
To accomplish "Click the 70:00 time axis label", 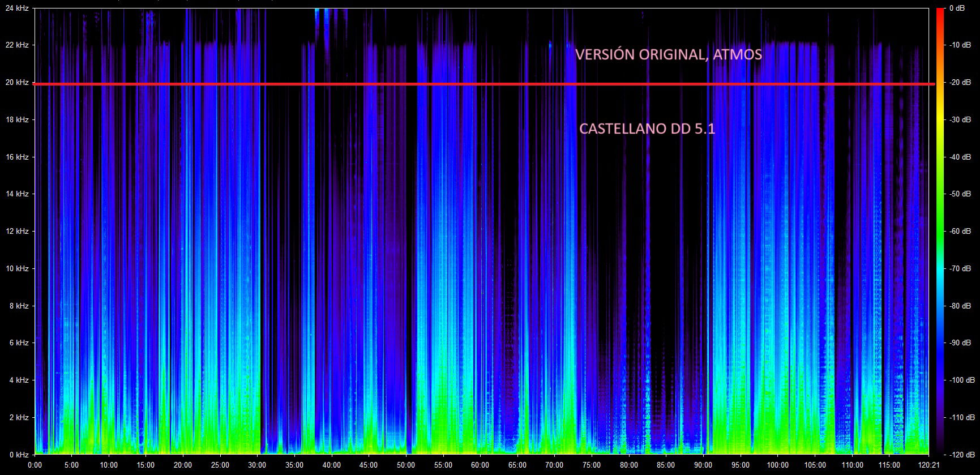I will point(555,465).
